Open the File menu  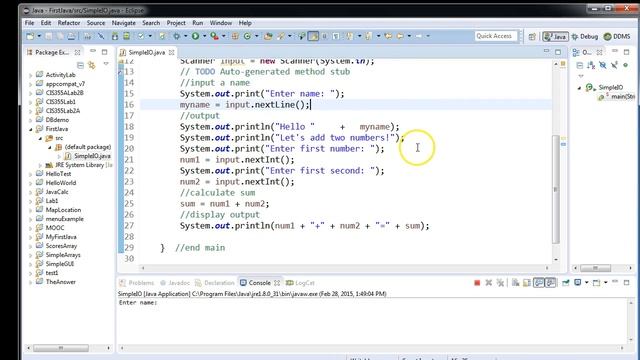pyautogui.click(x=29, y=23)
